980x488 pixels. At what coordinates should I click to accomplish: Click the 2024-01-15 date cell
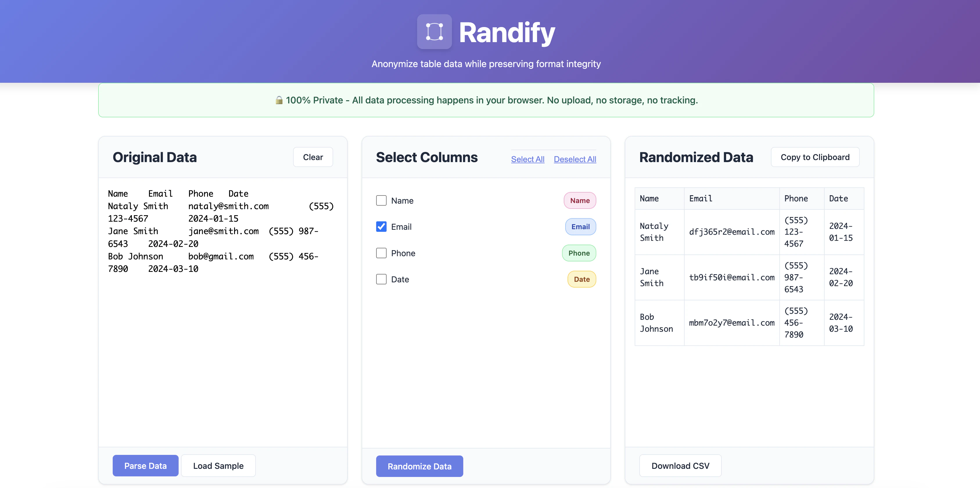tap(843, 232)
